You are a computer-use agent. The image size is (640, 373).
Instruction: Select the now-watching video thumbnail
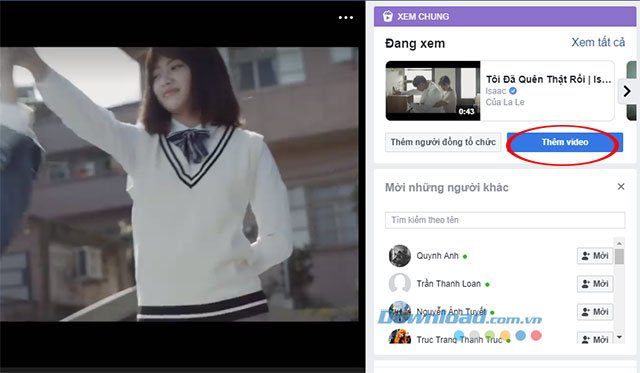433,91
